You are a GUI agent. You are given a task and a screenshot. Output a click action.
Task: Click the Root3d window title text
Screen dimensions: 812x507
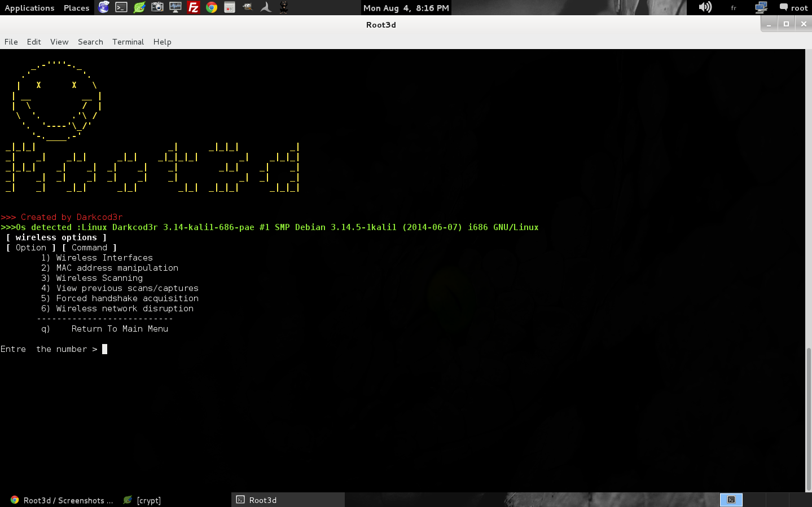(x=381, y=25)
